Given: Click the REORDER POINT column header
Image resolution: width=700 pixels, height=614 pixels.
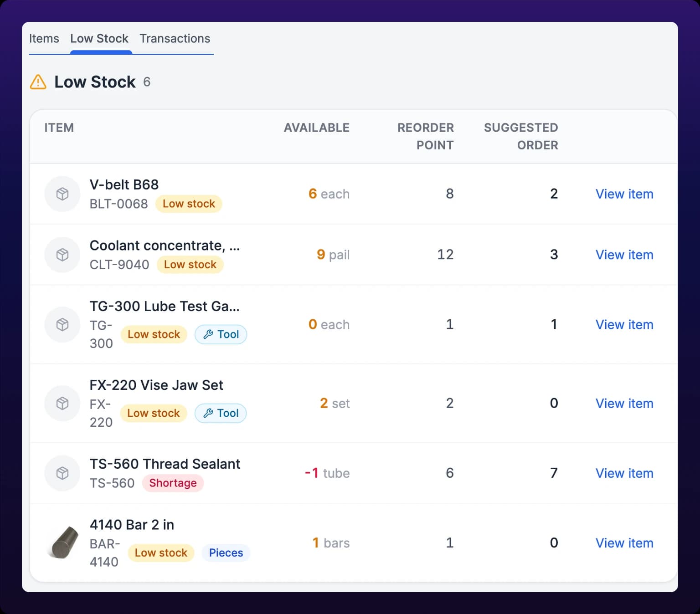Looking at the screenshot, I should click(x=426, y=136).
